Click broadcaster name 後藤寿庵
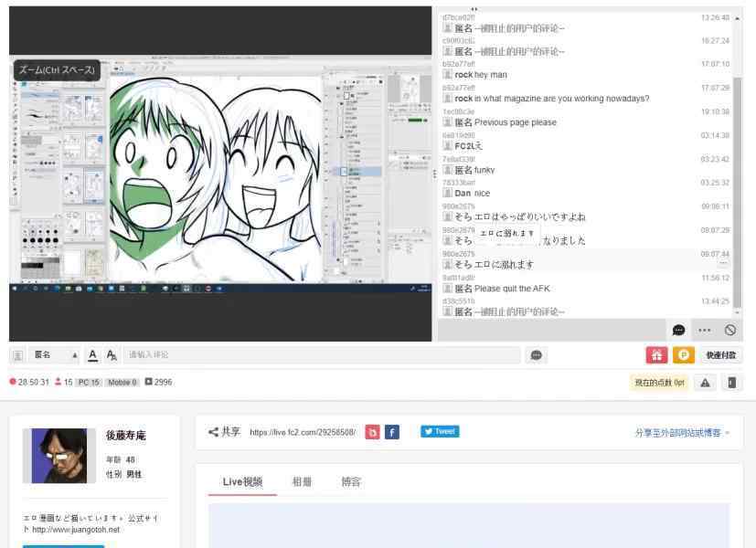 click(x=126, y=436)
